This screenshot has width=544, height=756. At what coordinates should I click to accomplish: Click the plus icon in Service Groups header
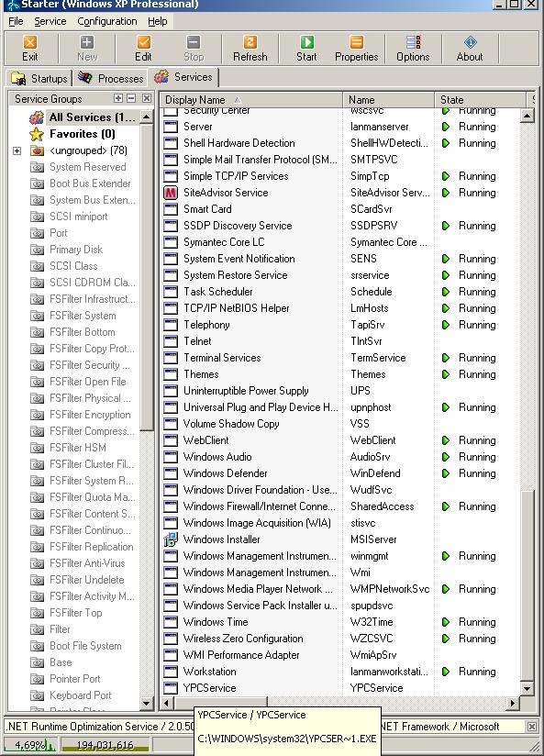[x=118, y=98]
